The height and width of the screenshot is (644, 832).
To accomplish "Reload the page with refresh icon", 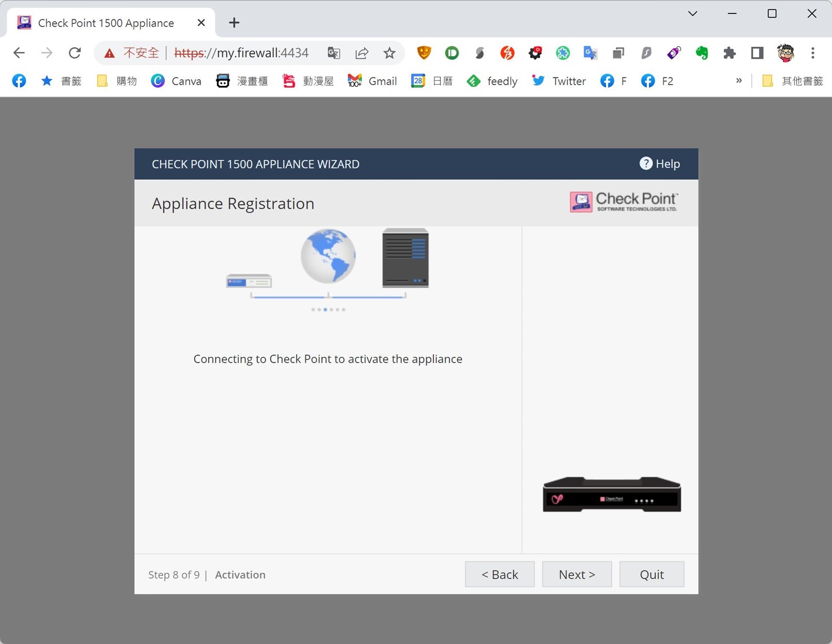I will (x=75, y=52).
